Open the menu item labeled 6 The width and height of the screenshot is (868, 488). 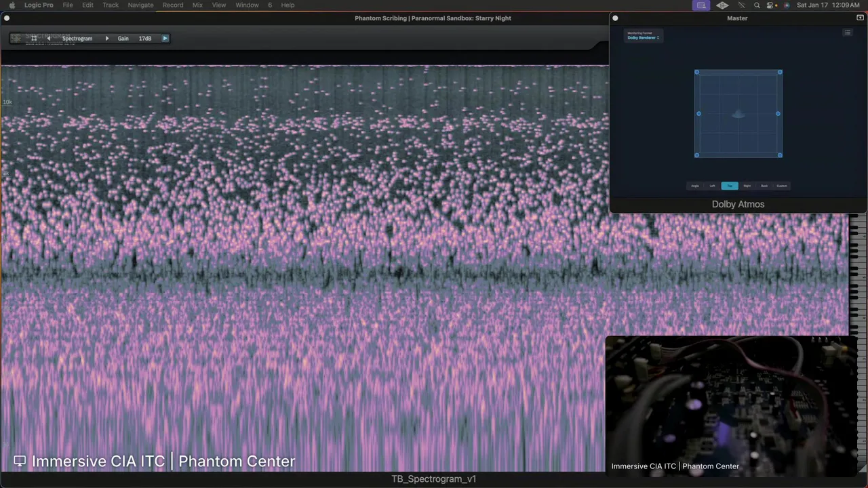270,5
